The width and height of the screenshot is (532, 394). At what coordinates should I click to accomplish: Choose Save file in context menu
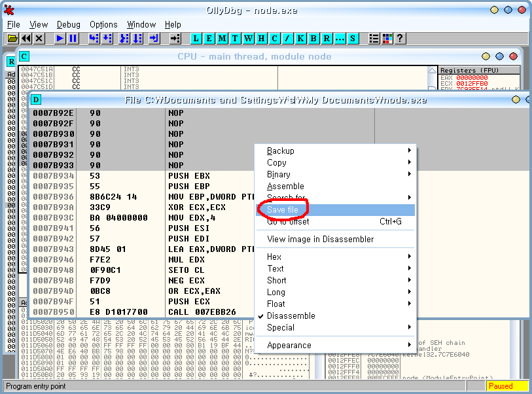tap(335, 209)
